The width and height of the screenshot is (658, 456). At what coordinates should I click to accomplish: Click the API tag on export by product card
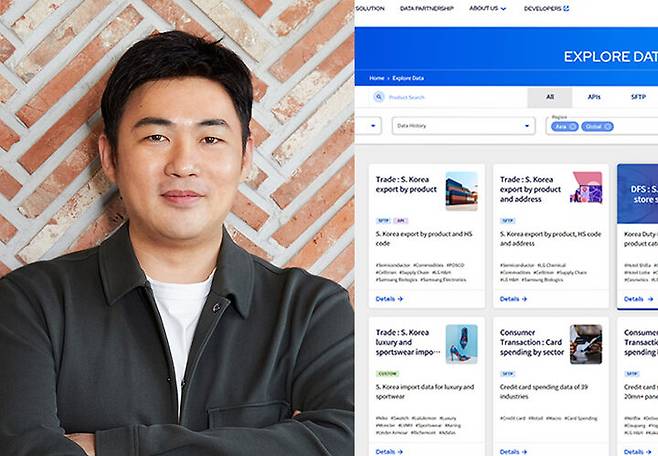click(x=401, y=221)
